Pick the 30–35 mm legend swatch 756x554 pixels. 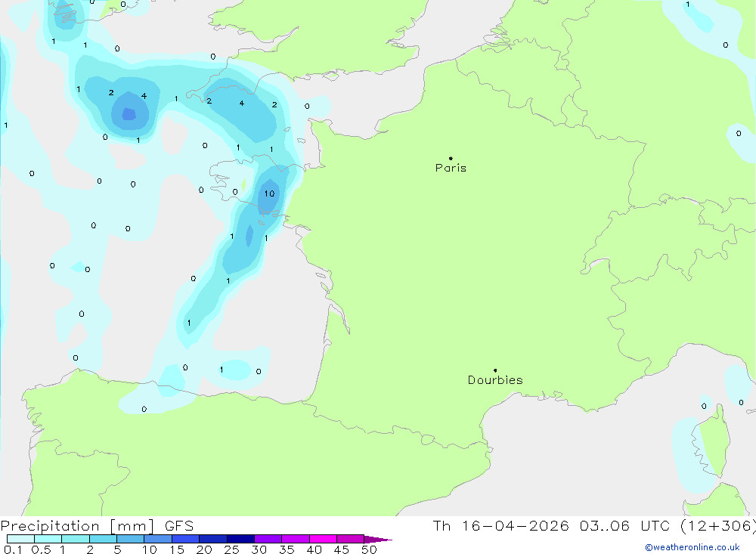pyautogui.click(x=268, y=539)
